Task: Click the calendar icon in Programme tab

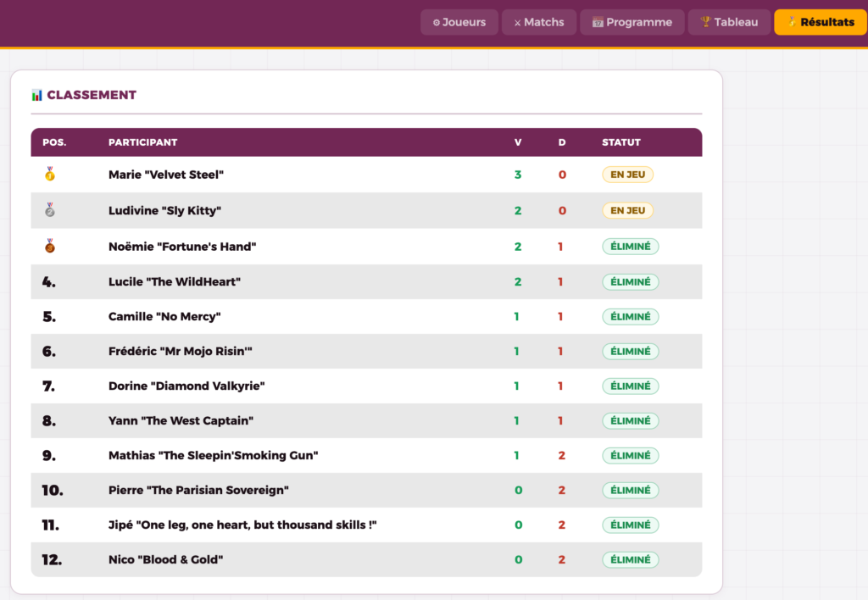Action: (x=598, y=22)
